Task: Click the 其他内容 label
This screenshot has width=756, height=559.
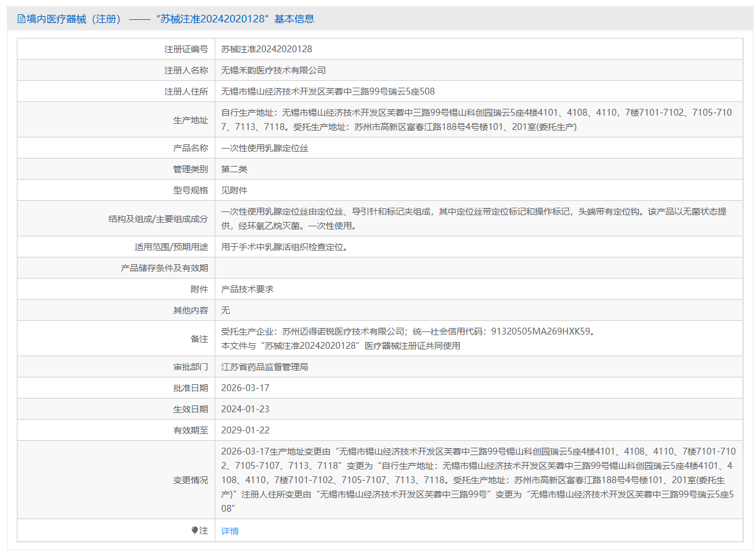Action: point(190,310)
